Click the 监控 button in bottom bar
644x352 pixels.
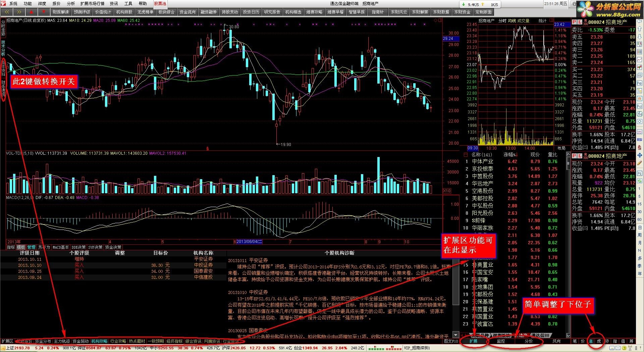point(501,341)
